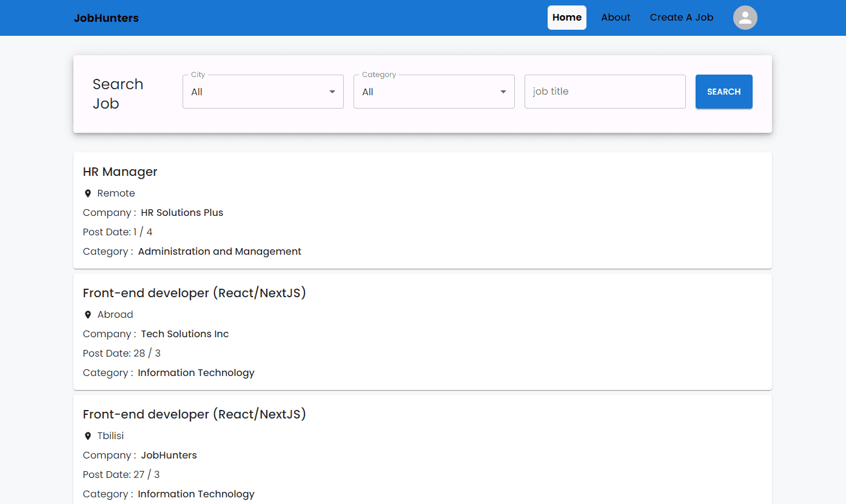
Task: Navigate to Create A Job
Action: click(681, 18)
